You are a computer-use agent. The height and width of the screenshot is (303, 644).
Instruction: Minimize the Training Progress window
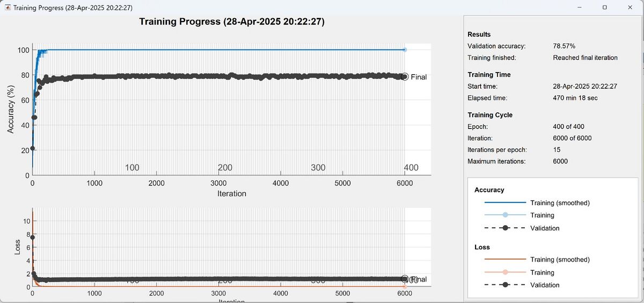579,8
